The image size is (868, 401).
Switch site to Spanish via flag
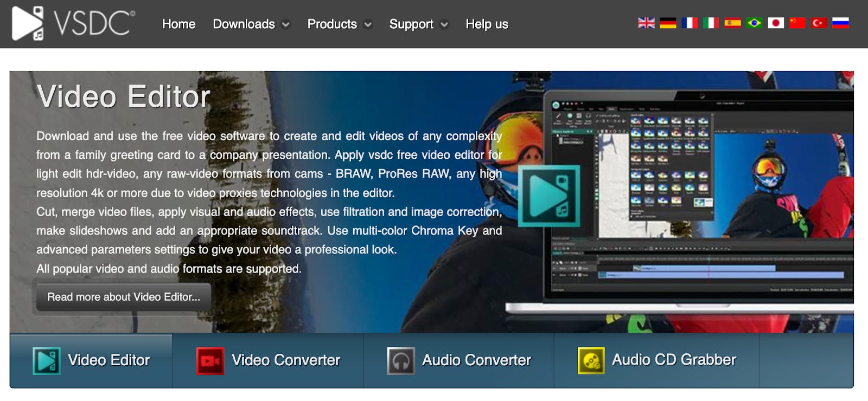click(732, 23)
